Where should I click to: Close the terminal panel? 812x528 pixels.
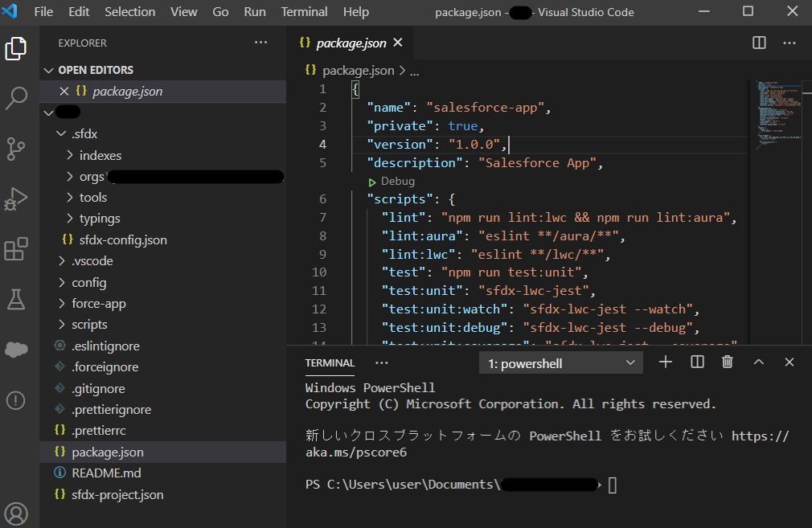[789, 362]
